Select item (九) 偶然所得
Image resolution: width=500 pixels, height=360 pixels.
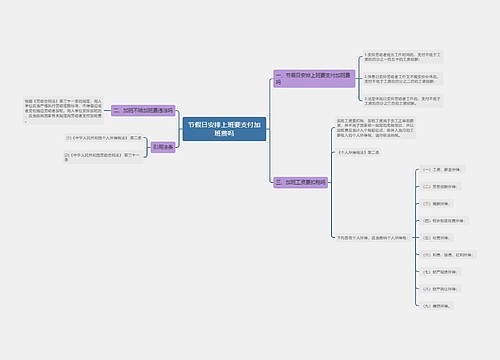[x=437, y=306]
